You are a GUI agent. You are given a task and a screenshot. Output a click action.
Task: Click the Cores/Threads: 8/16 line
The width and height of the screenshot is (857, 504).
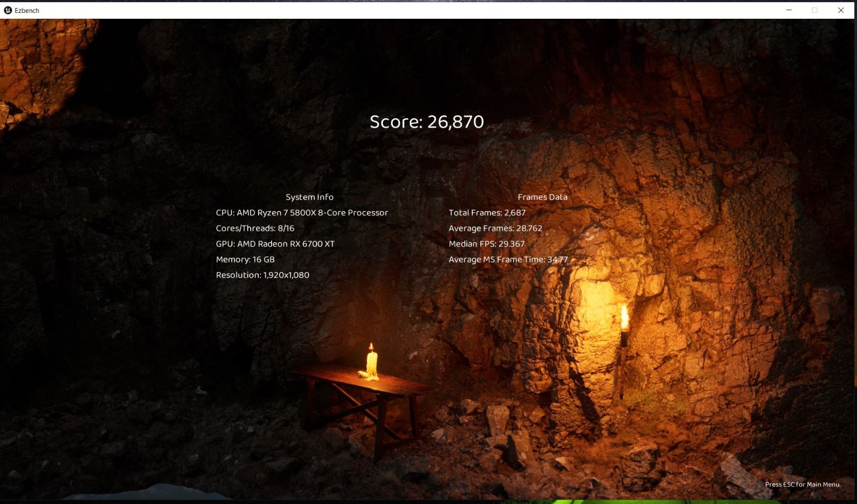(255, 228)
